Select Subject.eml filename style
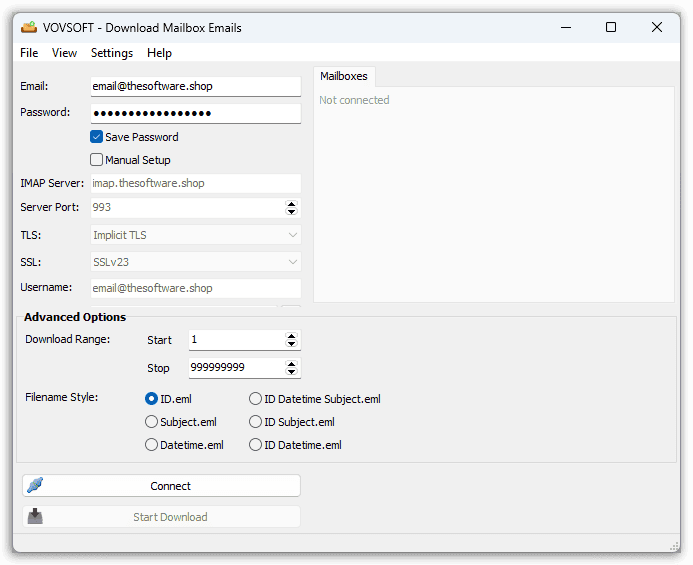The width and height of the screenshot is (693, 565). click(x=151, y=422)
